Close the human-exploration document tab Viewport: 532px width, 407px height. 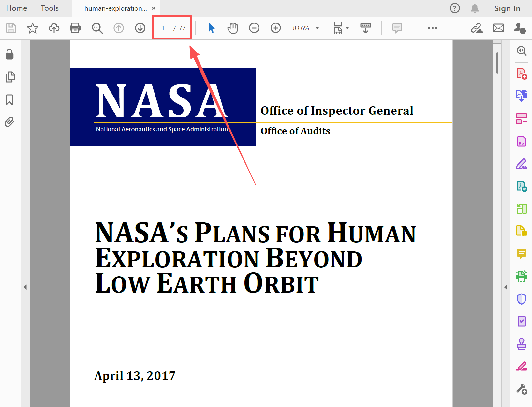tap(154, 8)
